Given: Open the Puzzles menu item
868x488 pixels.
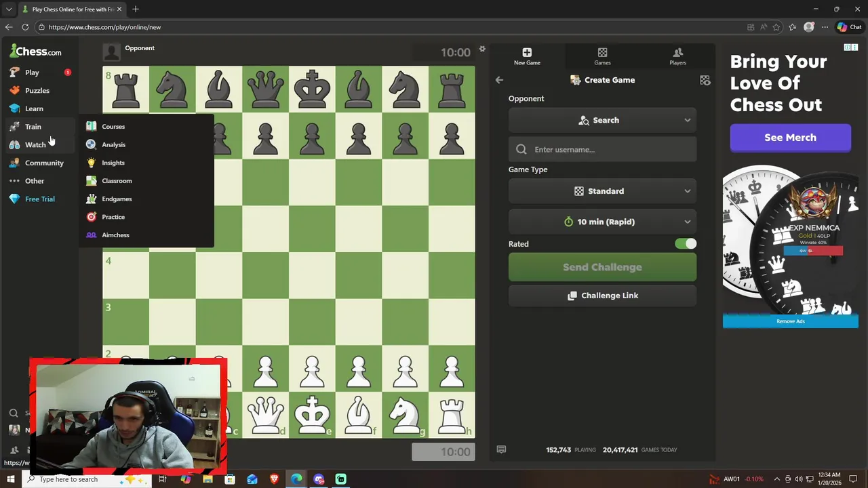Looking at the screenshot, I should (x=37, y=90).
